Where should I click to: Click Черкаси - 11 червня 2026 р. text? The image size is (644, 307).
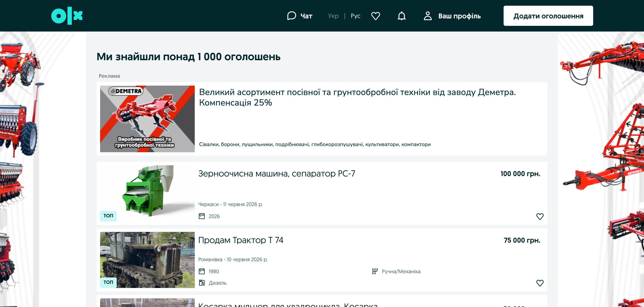pyautogui.click(x=230, y=204)
